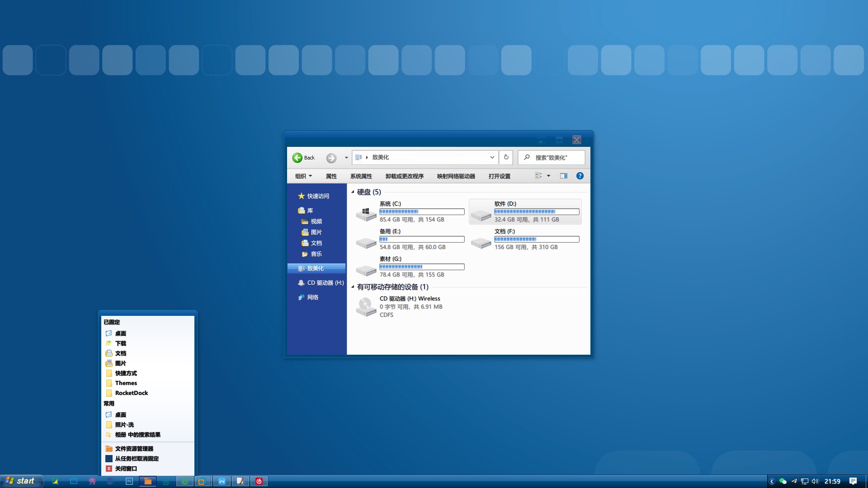Click the start button

click(x=21, y=481)
